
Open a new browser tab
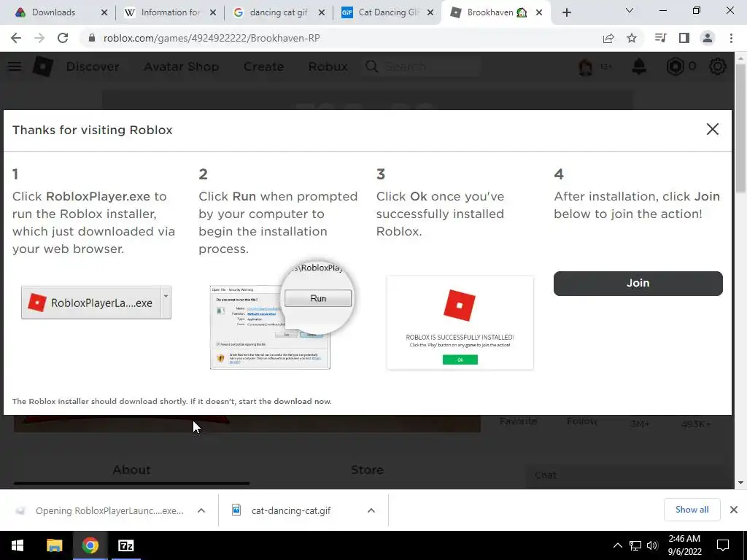566,12
